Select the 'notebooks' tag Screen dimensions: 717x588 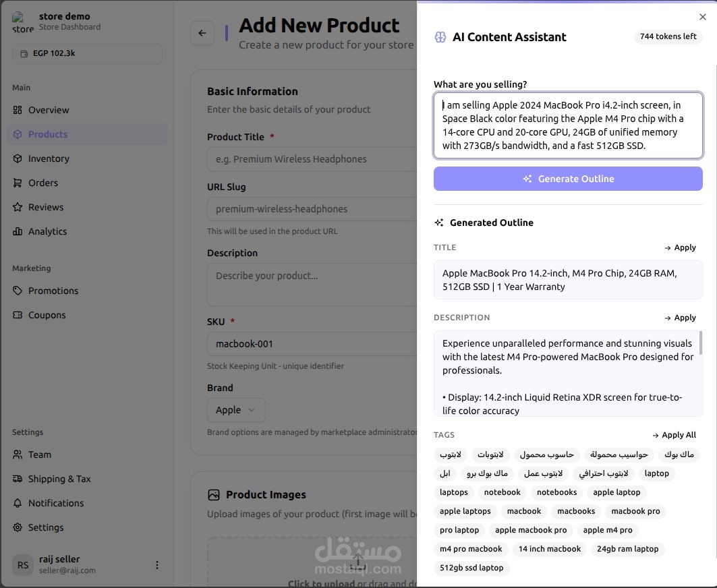click(x=557, y=492)
